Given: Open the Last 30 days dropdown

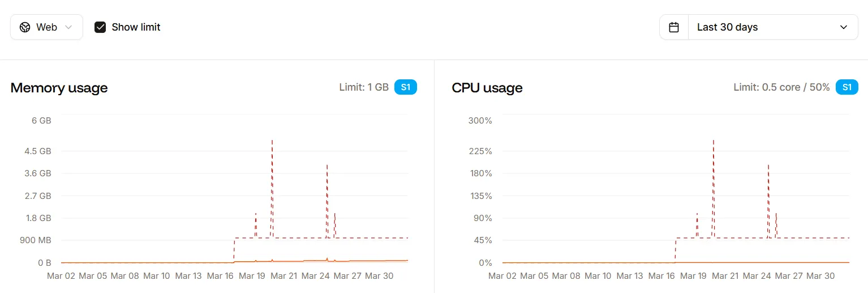Looking at the screenshot, I should [772, 27].
